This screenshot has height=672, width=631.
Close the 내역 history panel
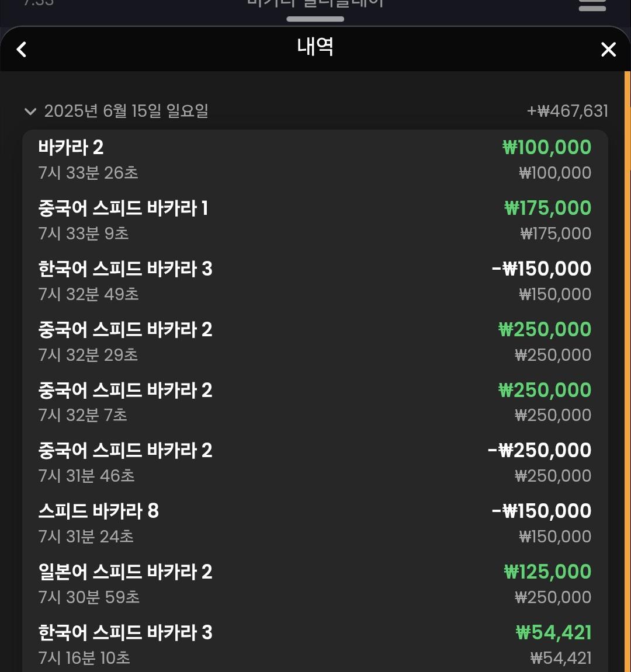(x=608, y=49)
